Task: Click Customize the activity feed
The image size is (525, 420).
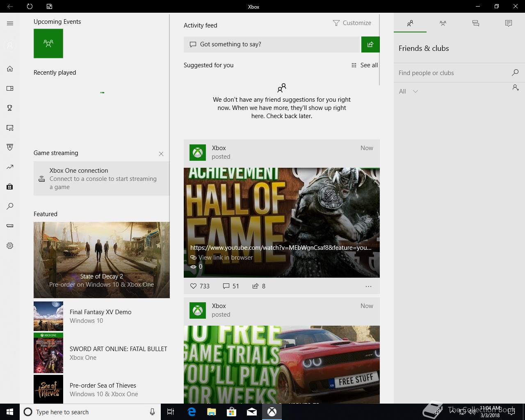Action: pos(352,23)
